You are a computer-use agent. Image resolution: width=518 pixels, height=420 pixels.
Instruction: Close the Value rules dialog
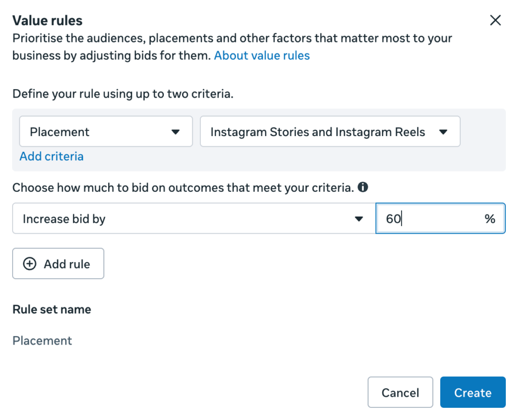coord(495,20)
